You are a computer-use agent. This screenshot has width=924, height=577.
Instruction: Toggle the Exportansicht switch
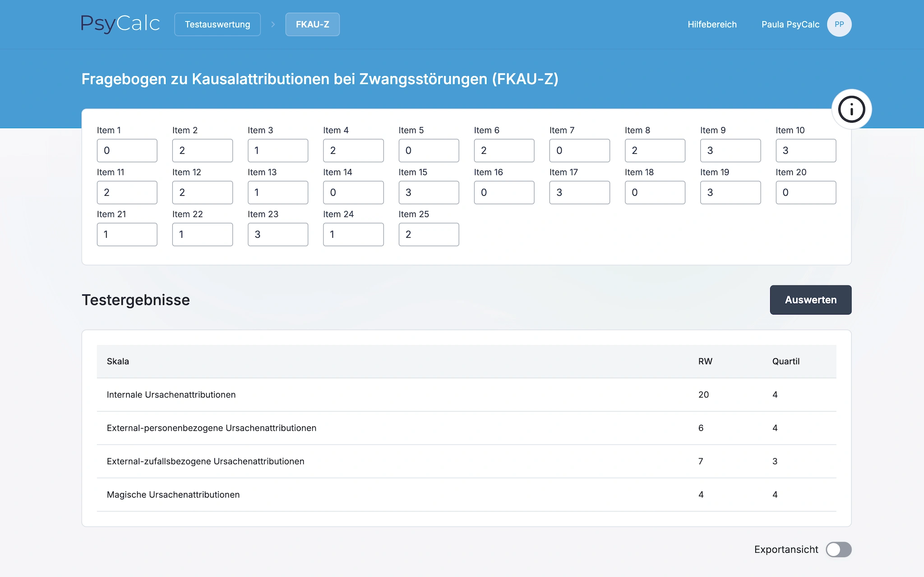(x=839, y=549)
